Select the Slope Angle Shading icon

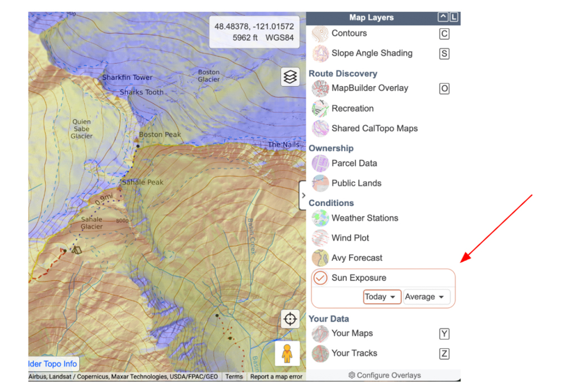click(320, 53)
